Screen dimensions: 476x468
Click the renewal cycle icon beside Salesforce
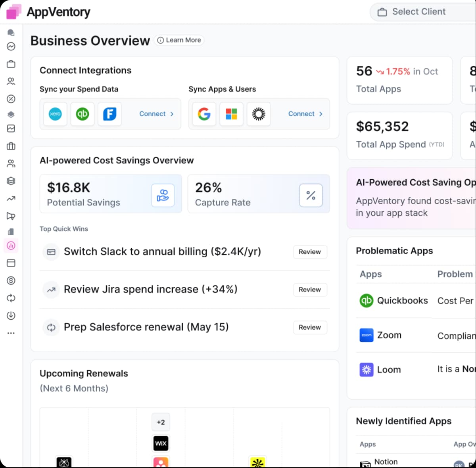[x=51, y=327]
